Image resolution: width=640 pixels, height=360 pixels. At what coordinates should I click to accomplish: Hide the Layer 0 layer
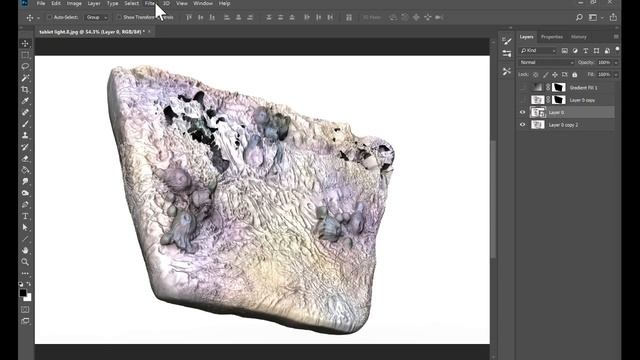click(522, 112)
